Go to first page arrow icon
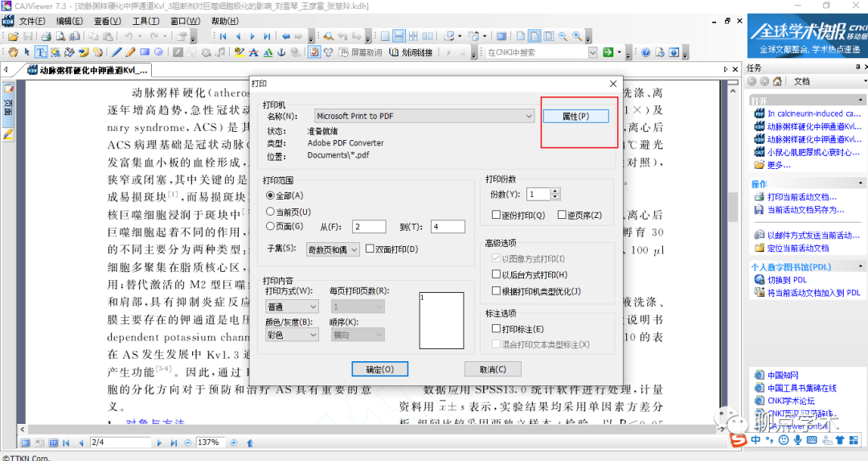 [x=223, y=36]
